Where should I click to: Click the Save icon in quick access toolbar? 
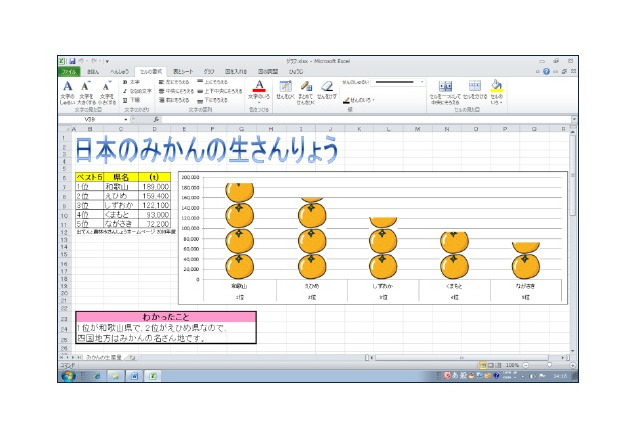72,61
